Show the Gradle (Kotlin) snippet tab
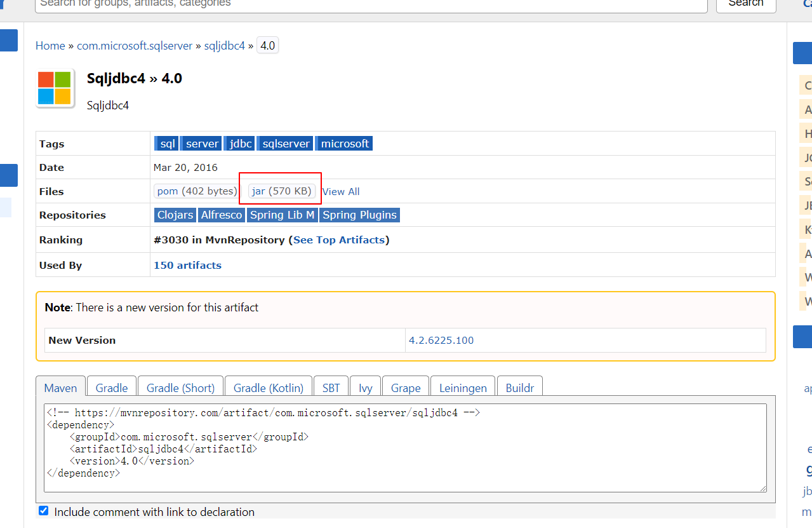 click(x=269, y=388)
